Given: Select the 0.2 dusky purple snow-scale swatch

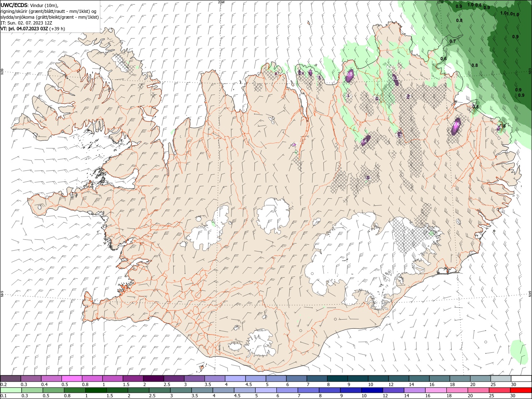Looking at the screenshot, I should (x=11, y=379).
